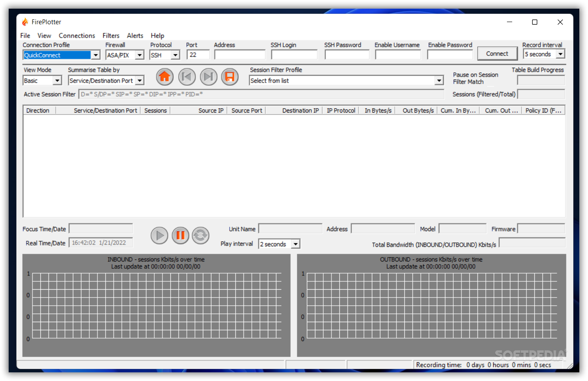Jump to the previous record with skip-back icon
This screenshot has height=381, width=588.
187,77
